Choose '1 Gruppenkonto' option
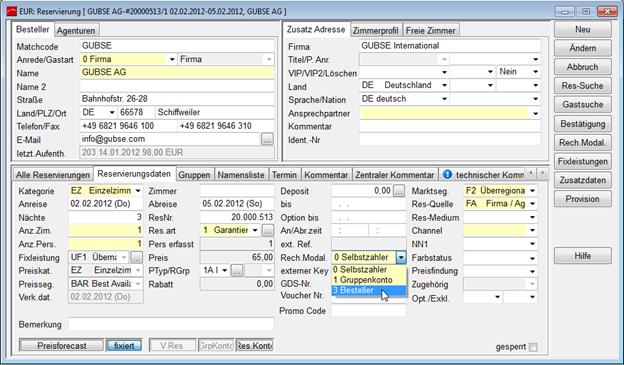Viewport: 624px width, 365px height. [369, 280]
